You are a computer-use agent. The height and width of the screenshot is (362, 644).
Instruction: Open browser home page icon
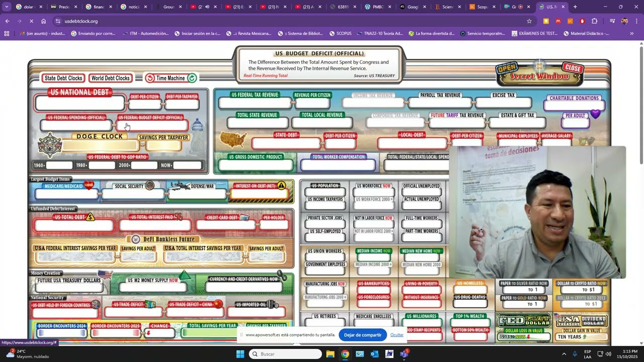44,21
